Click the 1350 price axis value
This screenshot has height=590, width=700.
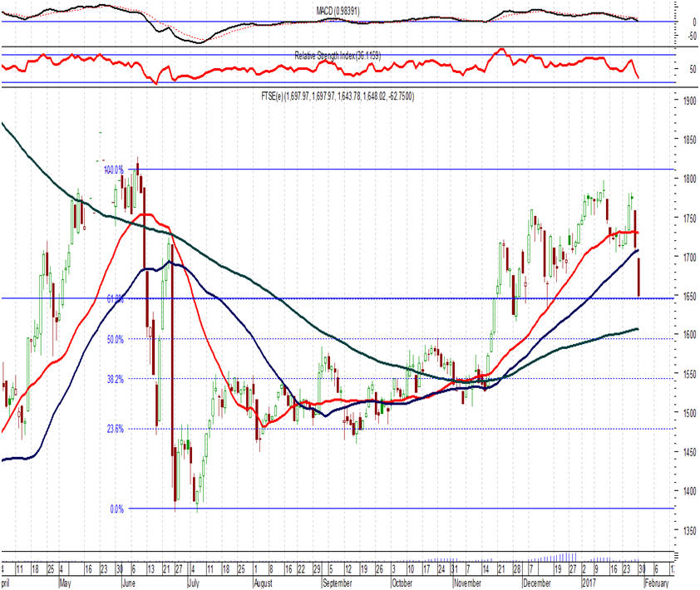[x=689, y=531]
